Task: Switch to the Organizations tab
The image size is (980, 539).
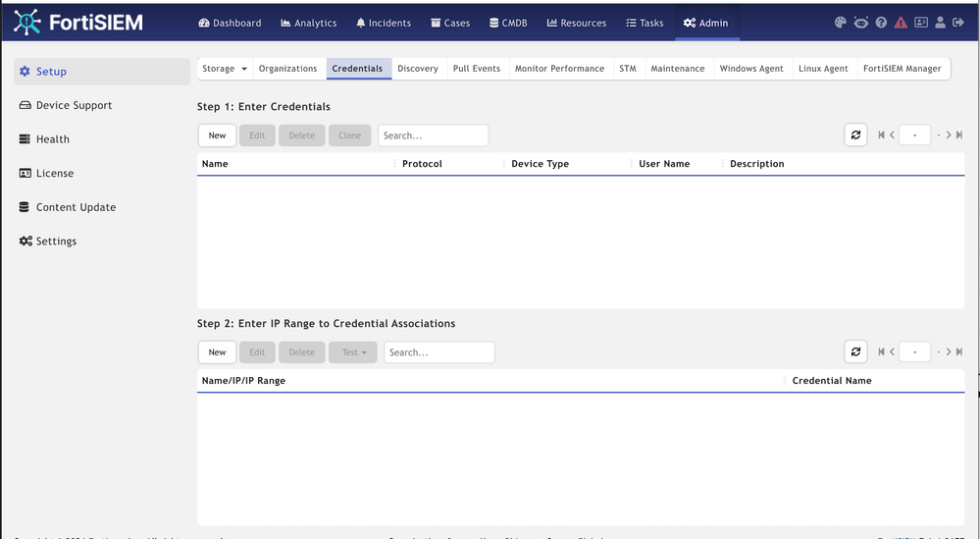Action: coord(288,69)
